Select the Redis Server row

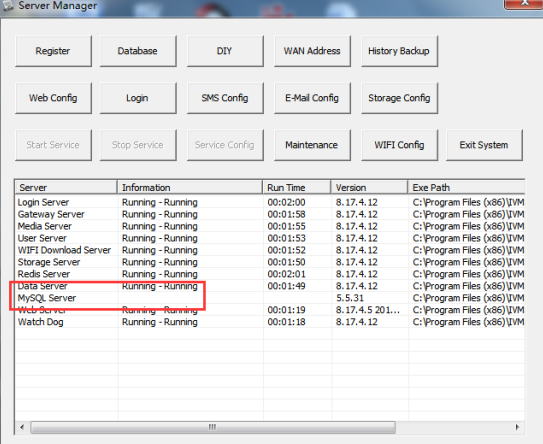tap(270, 274)
